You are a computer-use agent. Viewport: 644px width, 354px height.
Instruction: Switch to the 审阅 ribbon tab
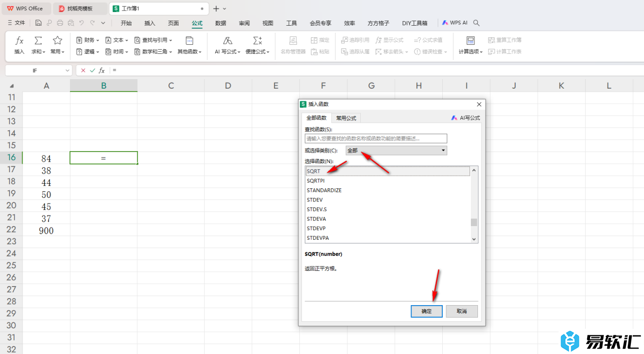[x=244, y=23]
